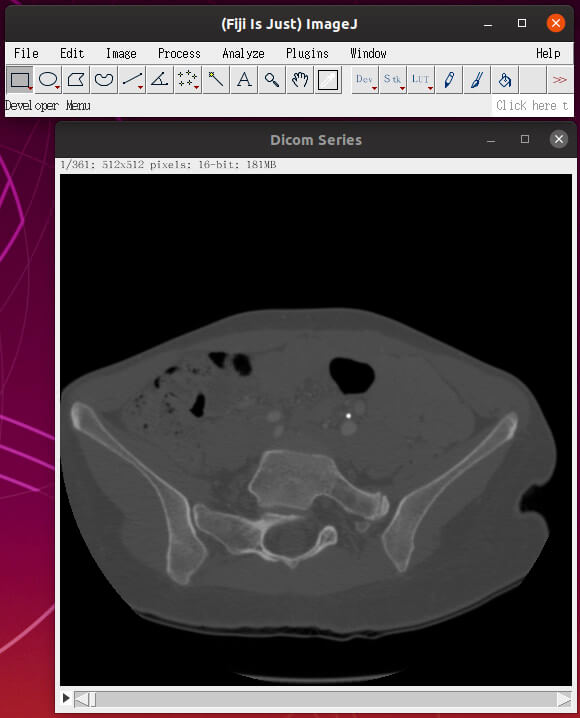The height and width of the screenshot is (718, 580).
Task: Open the Dev developer menu tool
Action: (365, 80)
